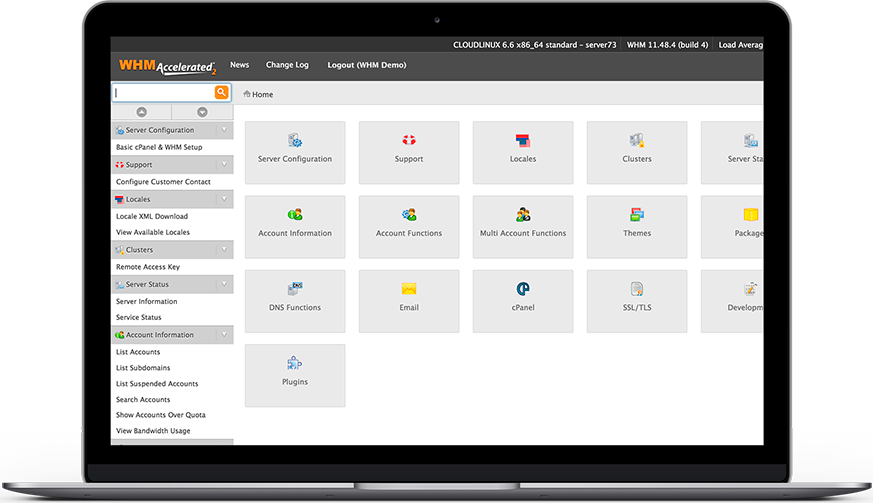Click the Logout (WHM Demo) link

366,65
